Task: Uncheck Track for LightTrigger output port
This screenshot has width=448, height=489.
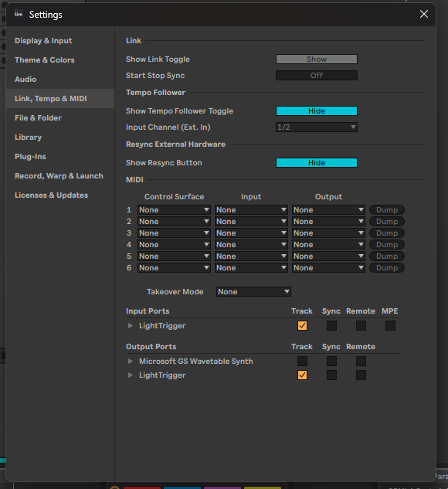Action: (302, 375)
